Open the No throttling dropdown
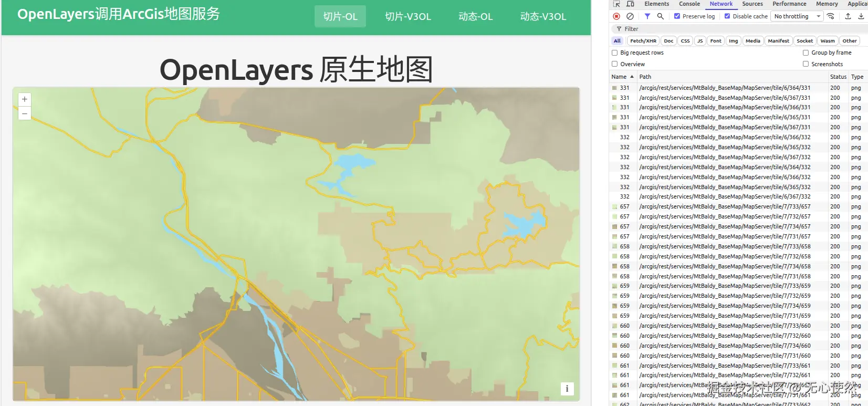This screenshot has height=406, width=868. coord(797,16)
